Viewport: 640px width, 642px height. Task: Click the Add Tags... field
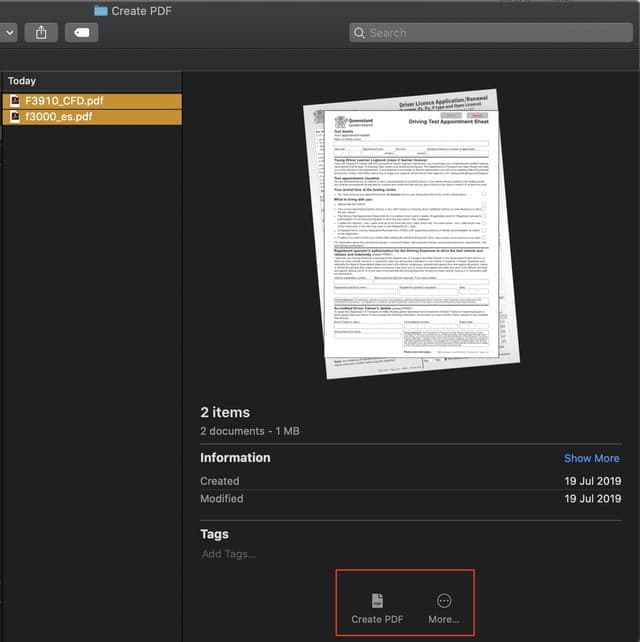(228, 554)
